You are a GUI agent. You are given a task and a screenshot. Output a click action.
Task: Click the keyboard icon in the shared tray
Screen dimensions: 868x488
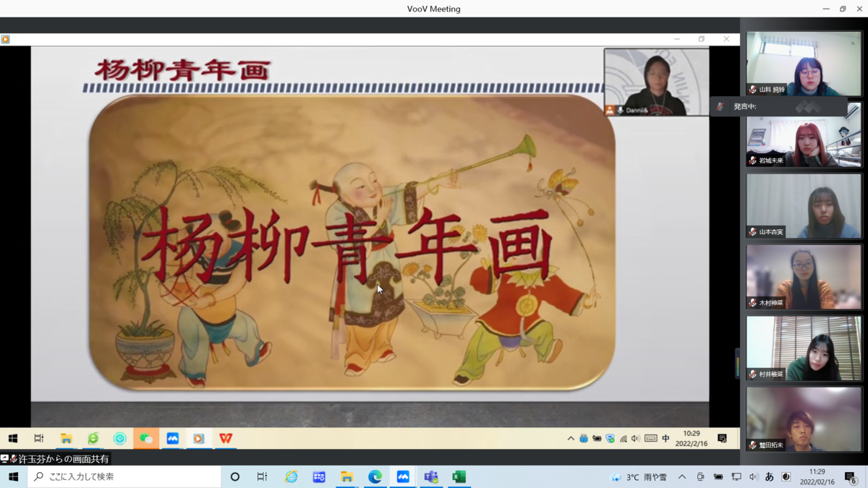pos(651,439)
